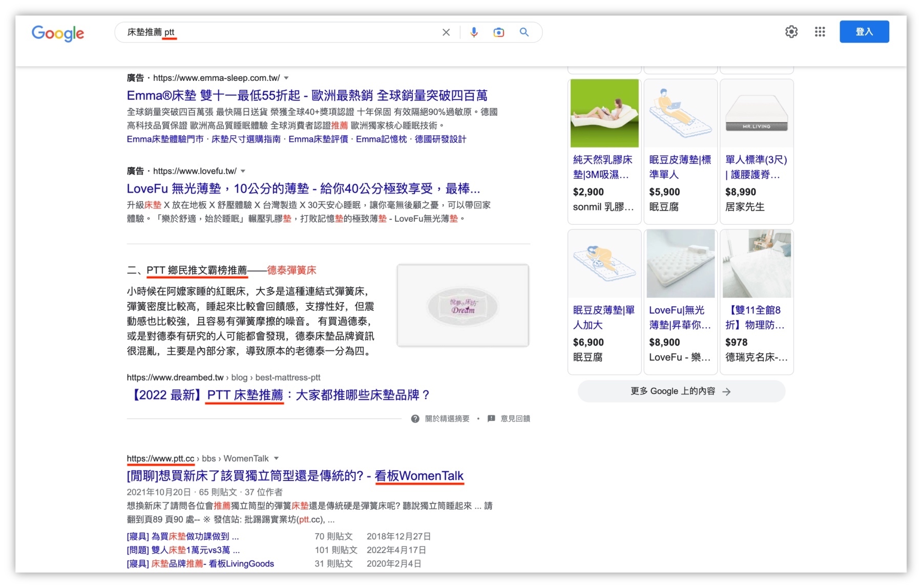Click the 登入 sign-in button
Screen dimensions: 922x588
[864, 31]
